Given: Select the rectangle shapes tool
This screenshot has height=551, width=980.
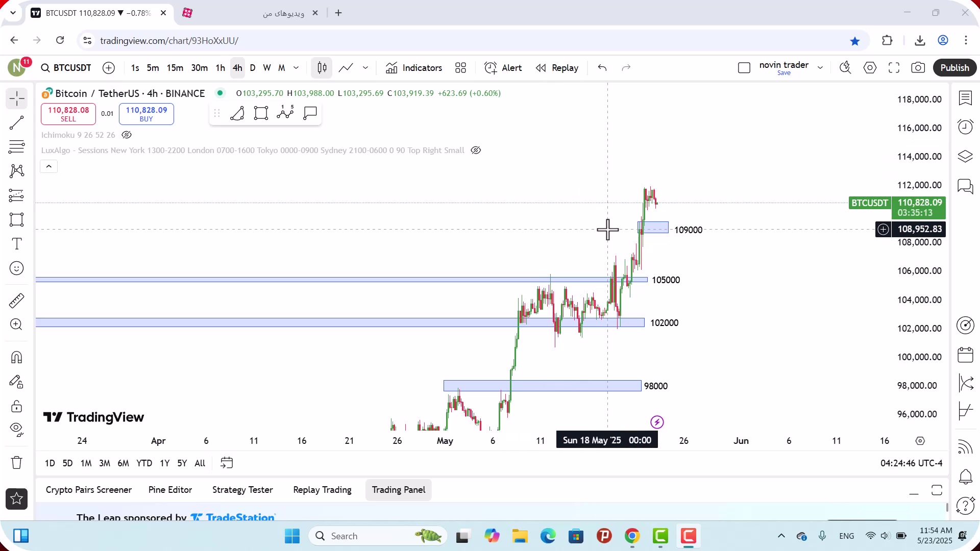Looking at the screenshot, I should 17,220.
